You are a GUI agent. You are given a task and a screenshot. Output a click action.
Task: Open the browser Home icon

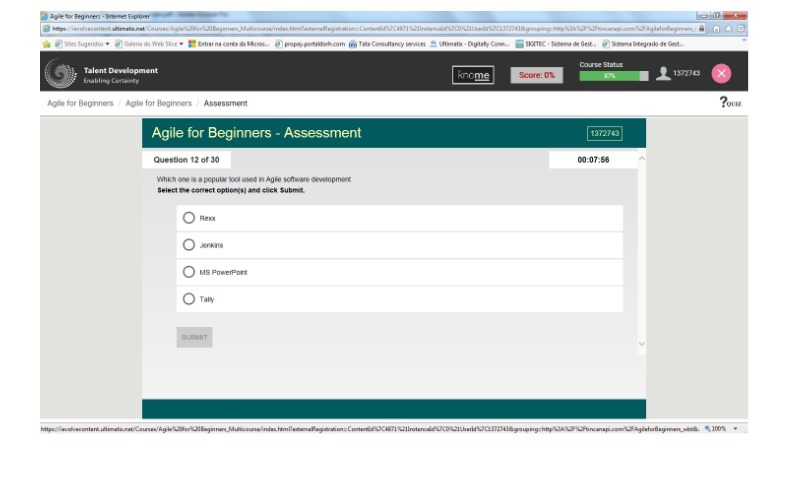(x=716, y=29)
